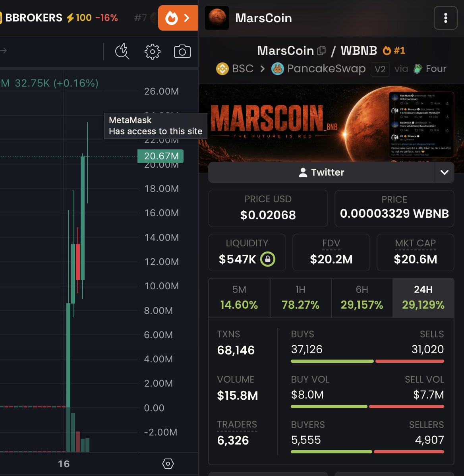Click the buy vol/sell vol ratio bar
Image resolution: width=464 pixels, height=476 pixels.
pyautogui.click(x=367, y=406)
